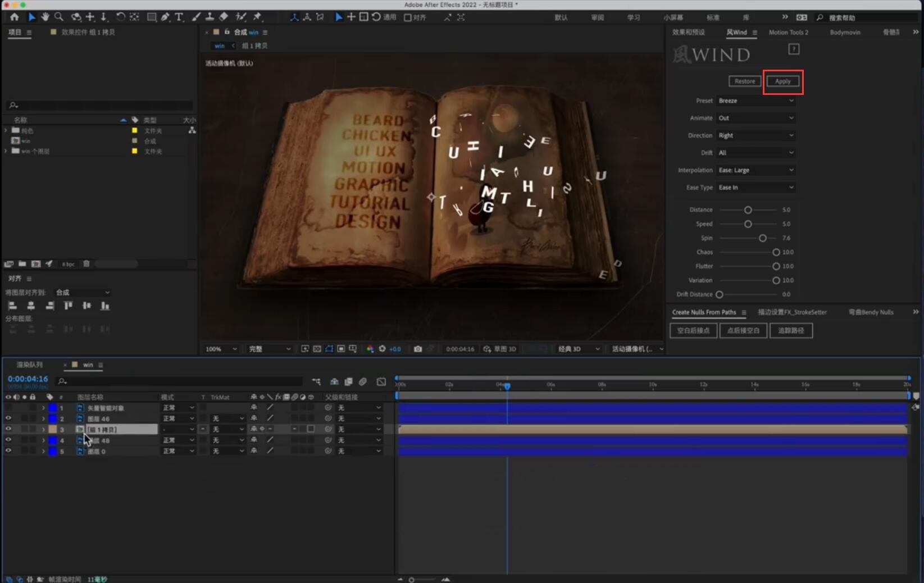The width and height of the screenshot is (924, 583).
Task: Click the Restore button in Wind panel
Action: coord(745,81)
